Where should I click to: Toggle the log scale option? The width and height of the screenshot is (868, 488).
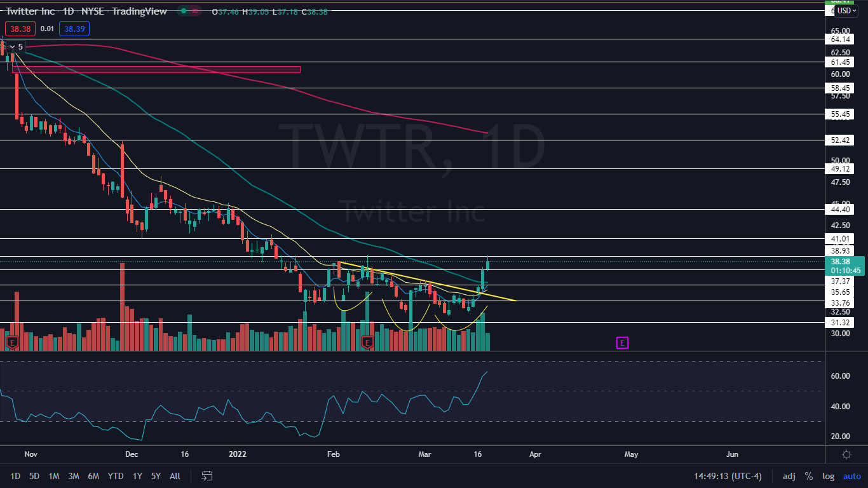(x=828, y=476)
